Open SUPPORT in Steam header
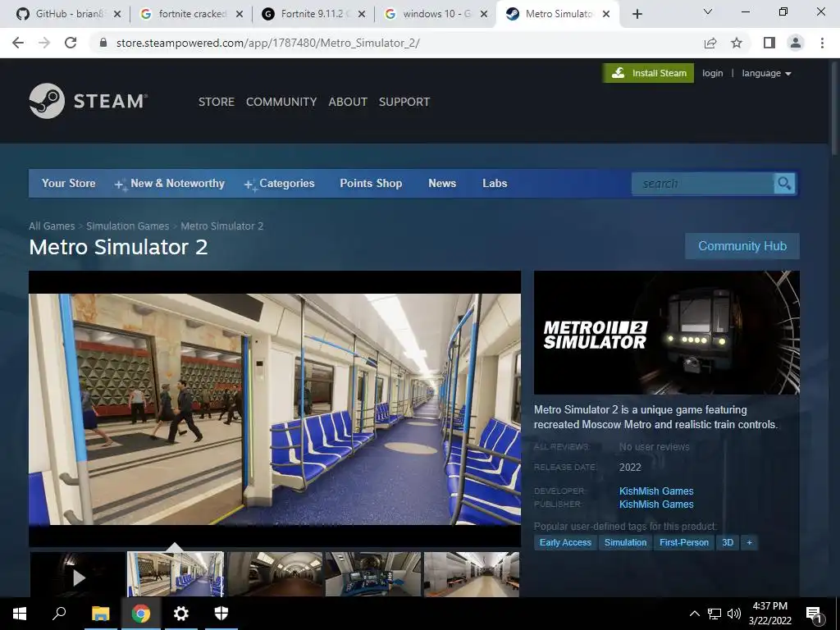Image resolution: width=840 pixels, height=630 pixels. click(404, 102)
